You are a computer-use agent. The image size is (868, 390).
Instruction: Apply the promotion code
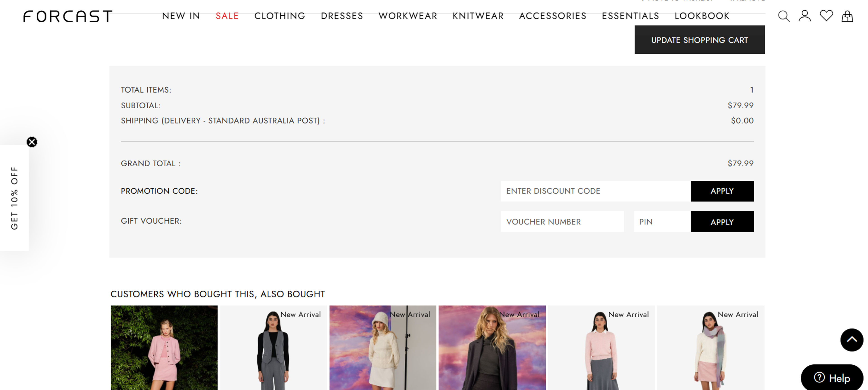tap(722, 191)
